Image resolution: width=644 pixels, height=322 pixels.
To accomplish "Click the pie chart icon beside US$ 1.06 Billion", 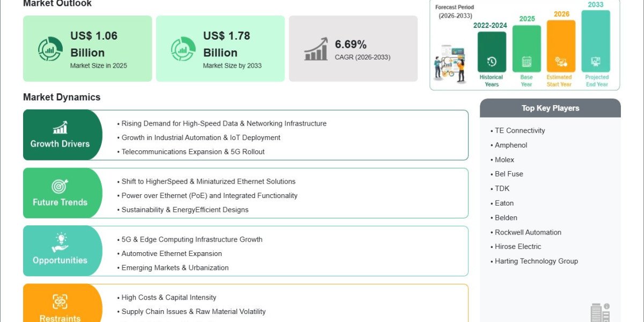I will (50, 49).
